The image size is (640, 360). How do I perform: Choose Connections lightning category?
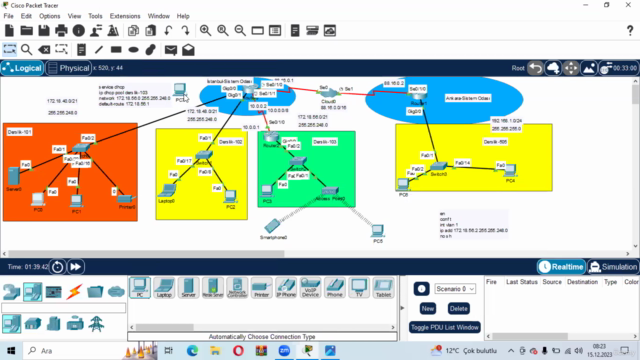click(74, 291)
